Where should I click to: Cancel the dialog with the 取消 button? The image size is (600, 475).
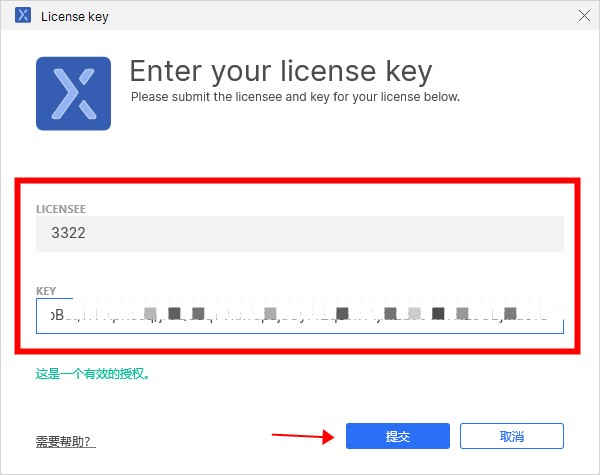pyautogui.click(x=512, y=436)
